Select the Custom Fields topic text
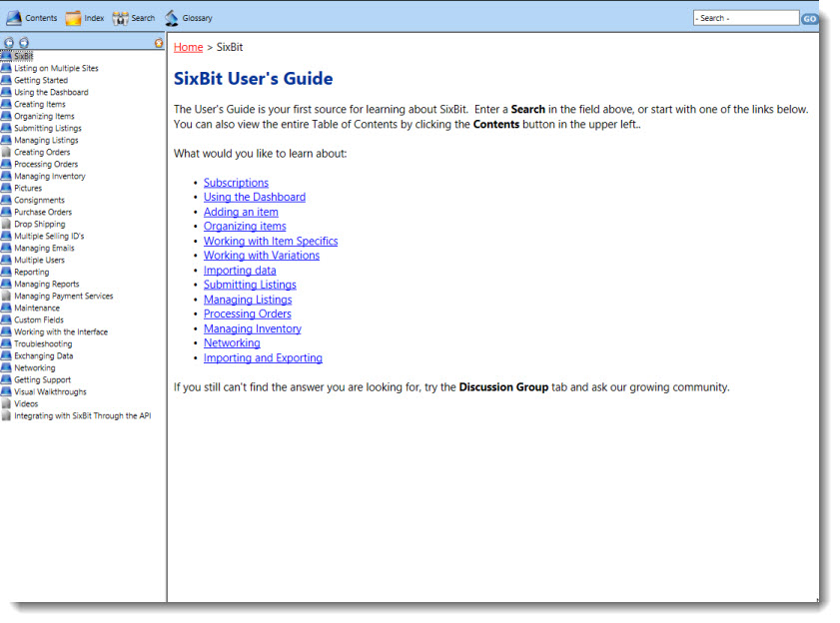Viewport: 840px width, 623px height. (x=39, y=319)
